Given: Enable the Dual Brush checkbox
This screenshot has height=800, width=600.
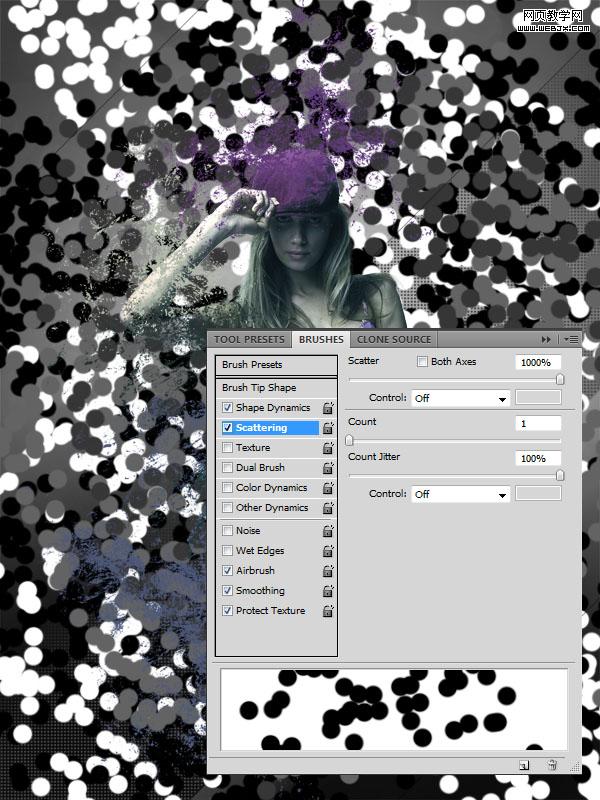Looking at the screenshot, I should pyautogui.click(x=228, y=467).
